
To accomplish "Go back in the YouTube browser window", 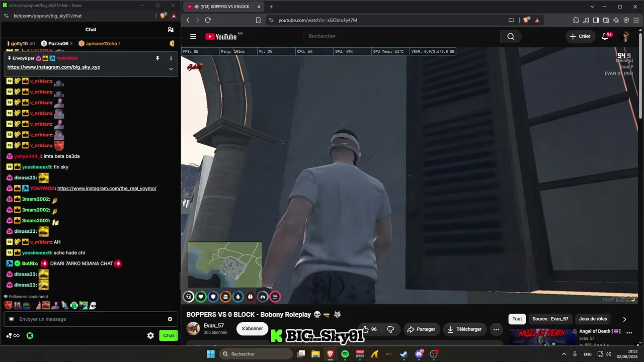I will click(x=188, y=20).
